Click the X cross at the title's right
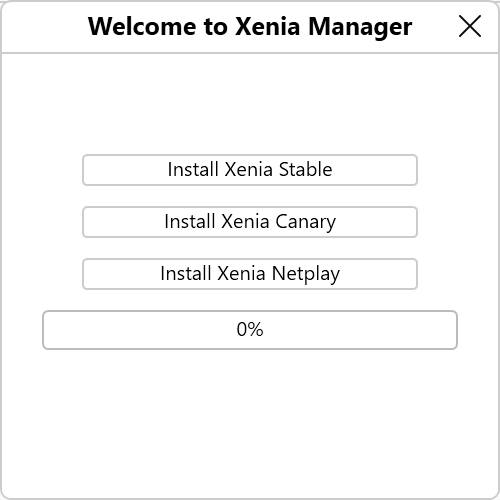 pyautogui.click(x=470, y=26)
